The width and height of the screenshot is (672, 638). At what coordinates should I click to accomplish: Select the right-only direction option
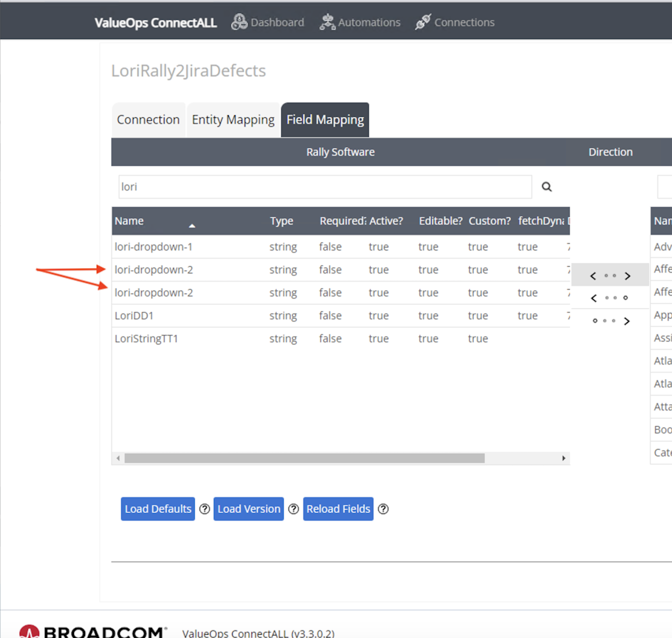pyautogui.click(x=610, y=321)
